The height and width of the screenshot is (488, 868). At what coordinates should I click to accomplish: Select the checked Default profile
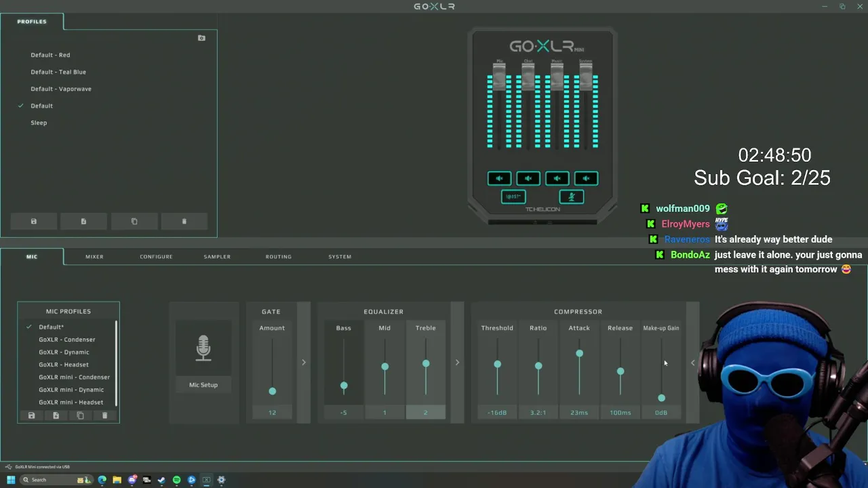[41, 106]
